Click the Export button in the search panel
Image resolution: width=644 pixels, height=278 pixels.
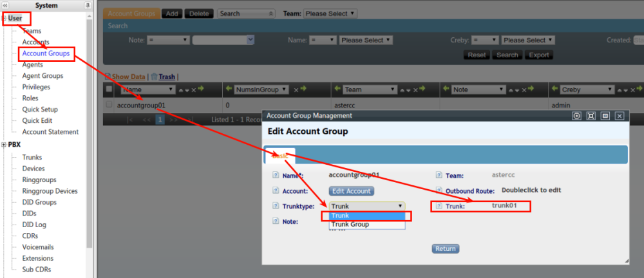click(538, 55)
